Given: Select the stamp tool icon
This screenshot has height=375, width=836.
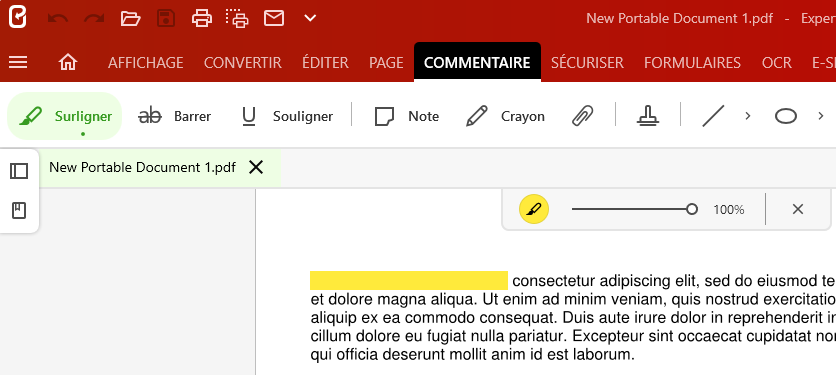Looking at the screenshot, I should click(x=648, y=116).
